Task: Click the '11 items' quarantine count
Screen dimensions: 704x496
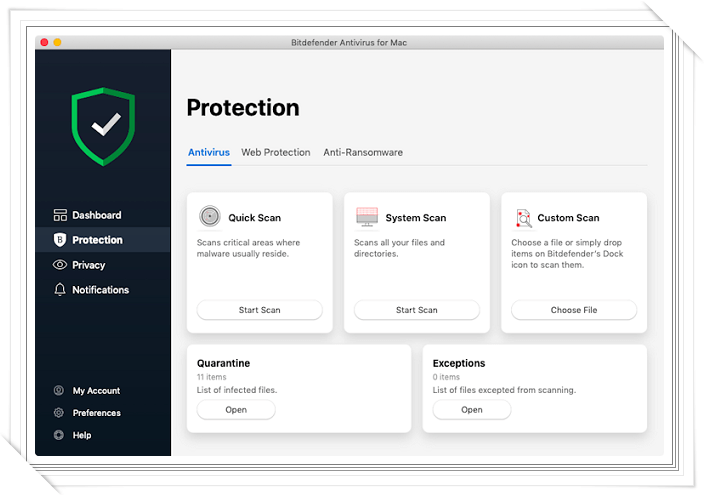Action: click(x=211, y=377)
